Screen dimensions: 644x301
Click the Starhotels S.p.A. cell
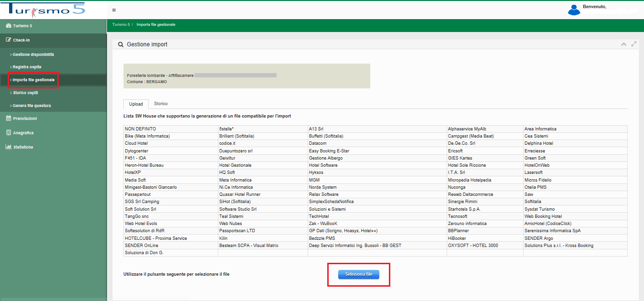(x=485, y=209)
